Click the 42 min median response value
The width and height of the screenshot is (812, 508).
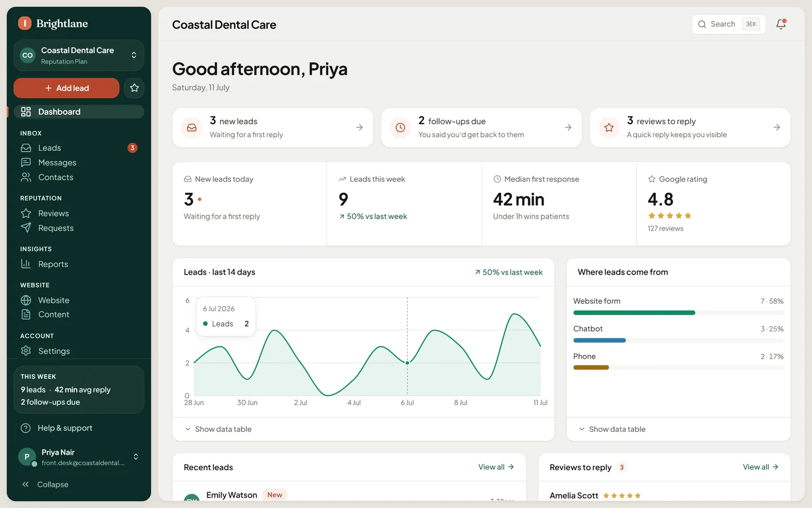point(519,199)
